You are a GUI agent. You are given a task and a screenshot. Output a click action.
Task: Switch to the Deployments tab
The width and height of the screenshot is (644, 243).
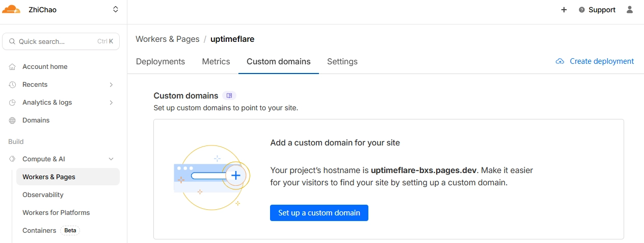tap(160, 61)
